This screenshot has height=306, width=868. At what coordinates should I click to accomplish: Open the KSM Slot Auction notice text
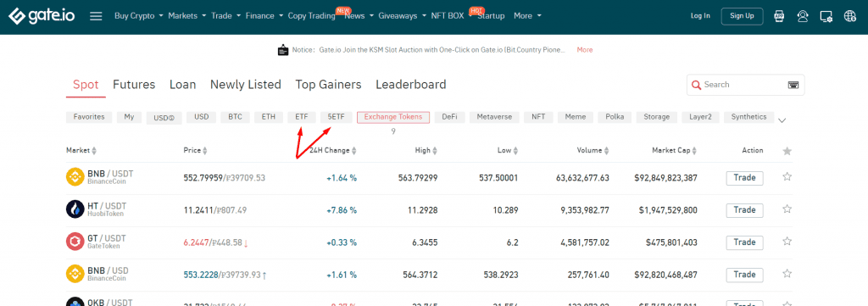coord(442,50)
